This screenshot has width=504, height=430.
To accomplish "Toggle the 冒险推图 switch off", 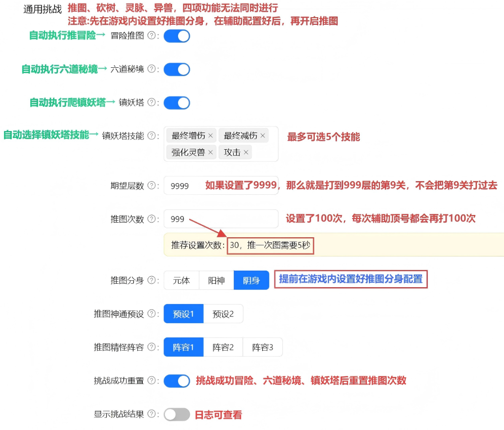I will click(x=177, y=36).
